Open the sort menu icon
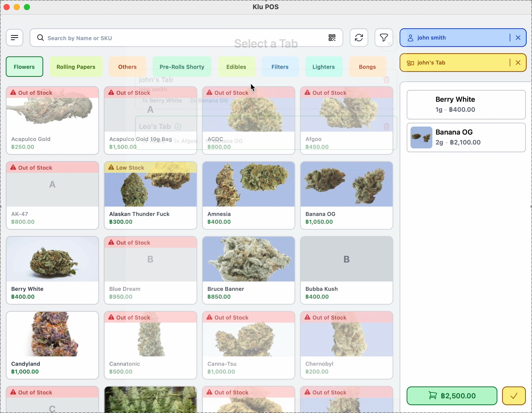The image size is (532, 413). [15, 38]
